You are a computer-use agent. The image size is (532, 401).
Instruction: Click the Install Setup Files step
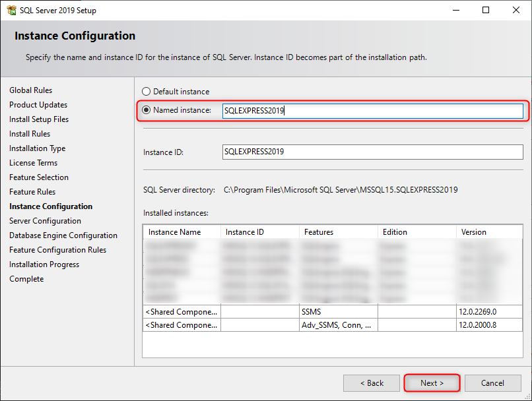39,119
